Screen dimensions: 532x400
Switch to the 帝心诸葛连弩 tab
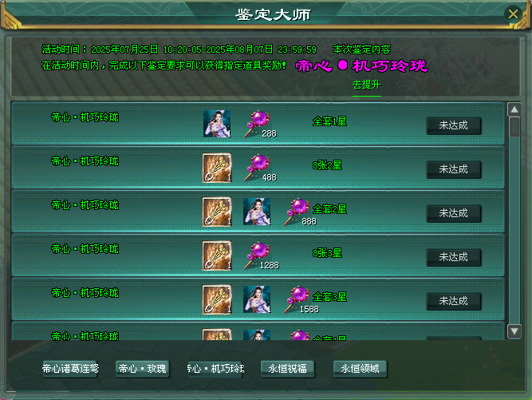[x=70, y=369]
